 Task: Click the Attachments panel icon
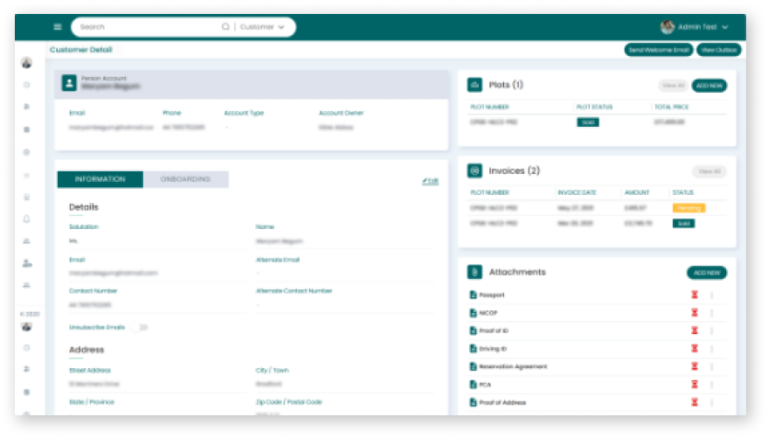[x=475, y=272]
